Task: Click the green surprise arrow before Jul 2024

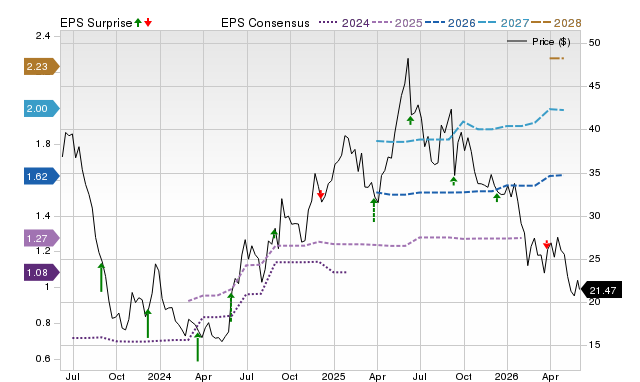Action: [231, 307]
